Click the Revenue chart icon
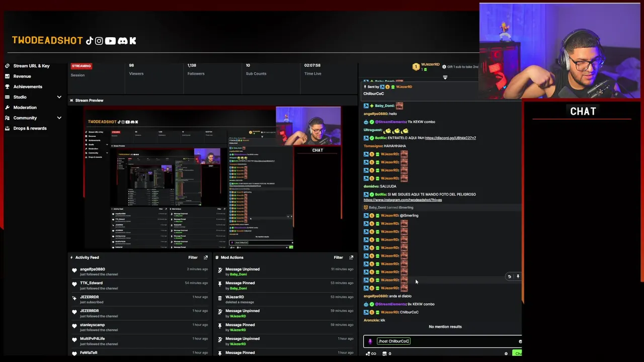The height and width of the screenshot is (362, 644). pyautogui.click(x=7, y=76)
